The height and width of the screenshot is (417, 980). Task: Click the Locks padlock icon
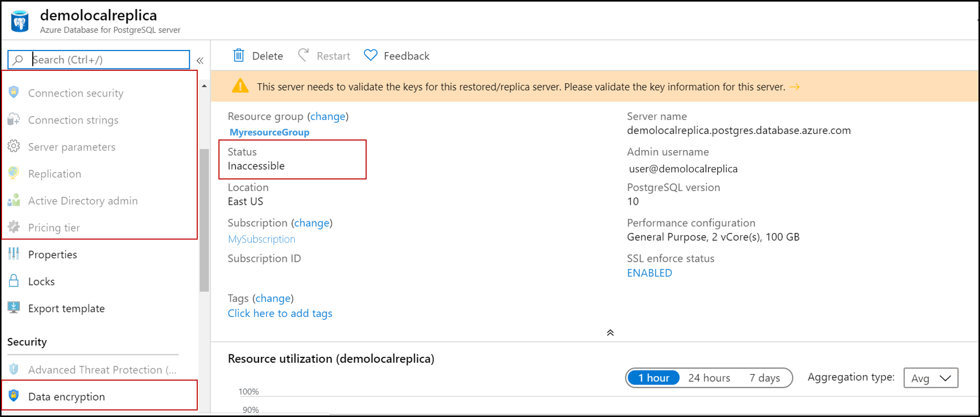click(x=14, y=281)
